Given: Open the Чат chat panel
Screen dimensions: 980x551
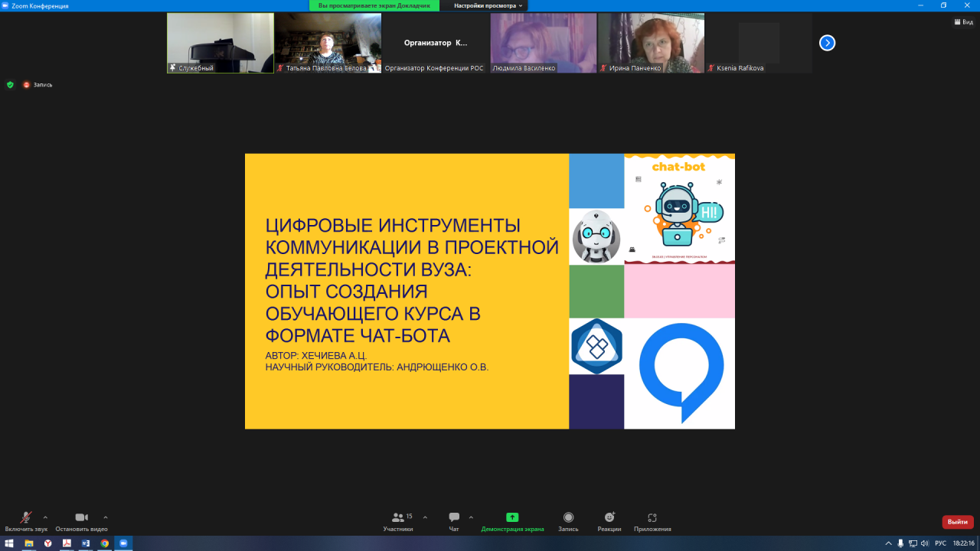Looking at the screenshot, I should coord(454,517).
